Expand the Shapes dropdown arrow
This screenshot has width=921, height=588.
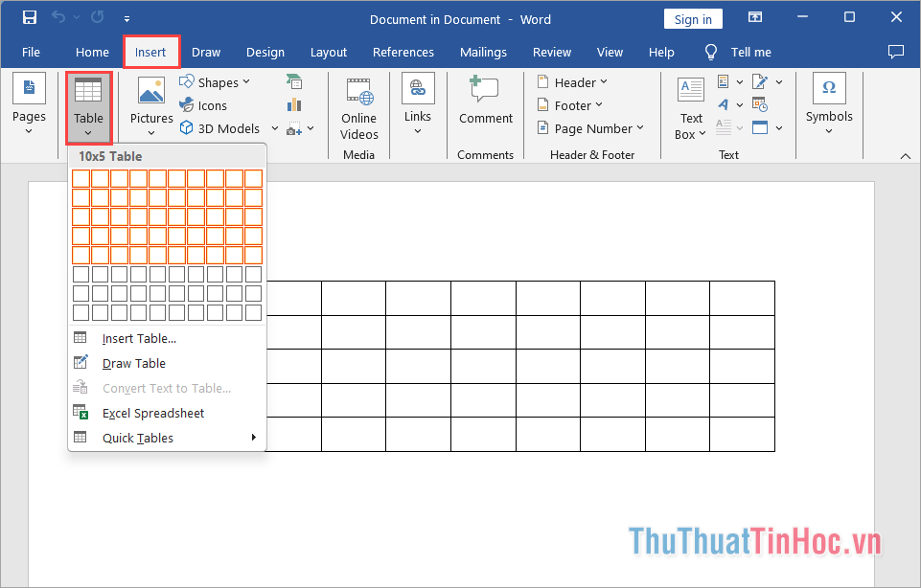(246, 81)
